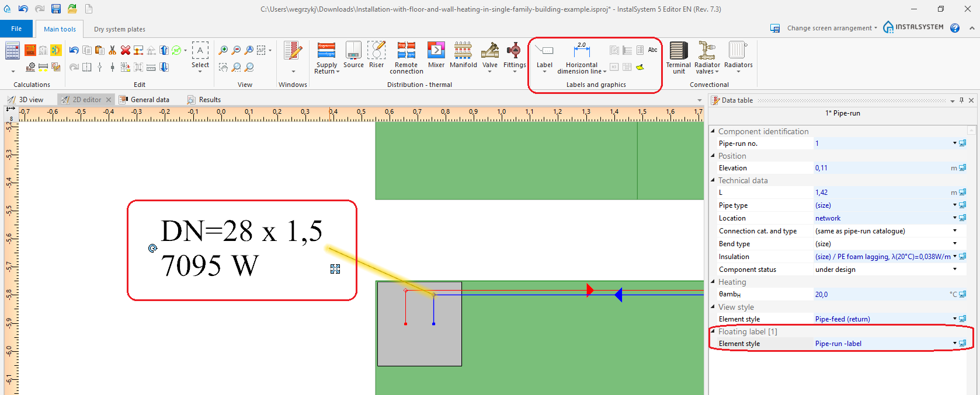
Task: Select the Mixer tool
Action: coord(436,55)
